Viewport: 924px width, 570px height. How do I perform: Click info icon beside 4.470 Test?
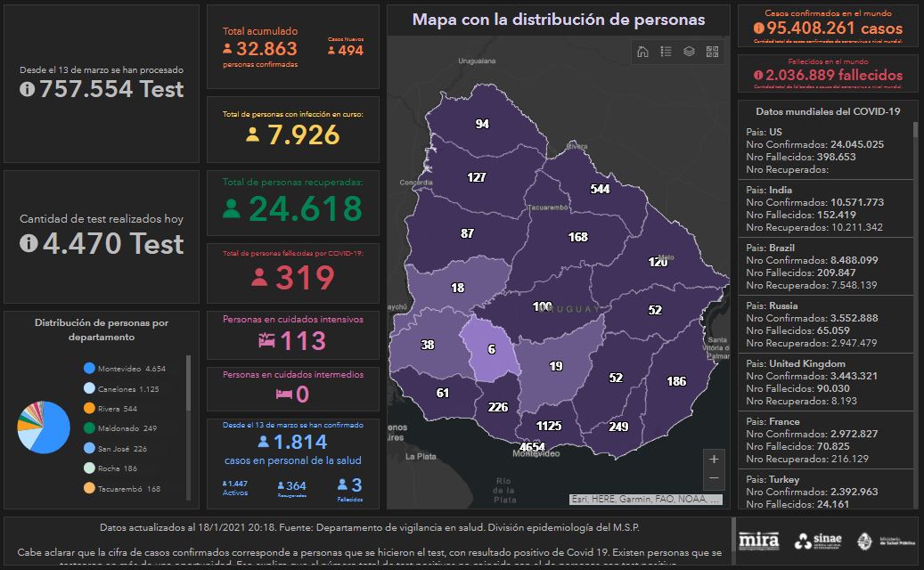tap(29, 243)
